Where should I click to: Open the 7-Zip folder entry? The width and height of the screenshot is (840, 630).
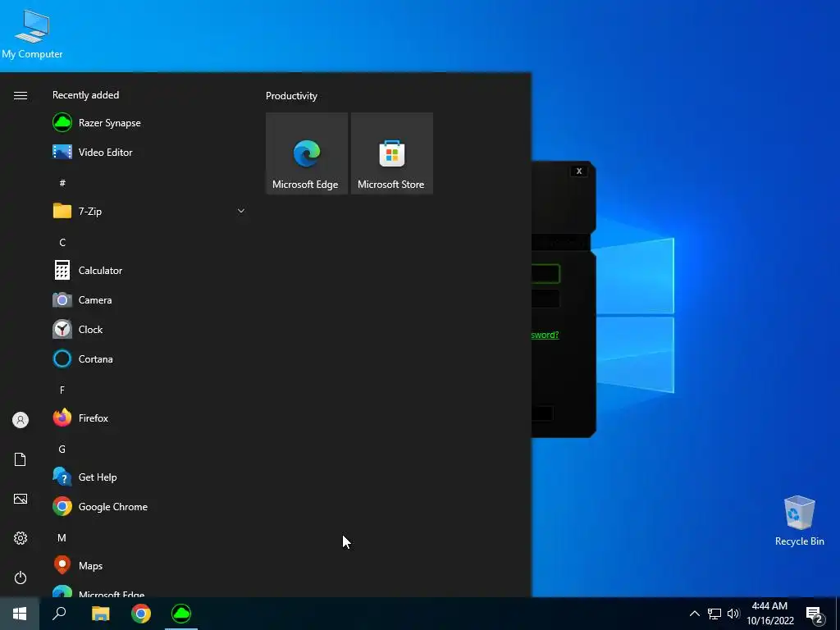149,211
